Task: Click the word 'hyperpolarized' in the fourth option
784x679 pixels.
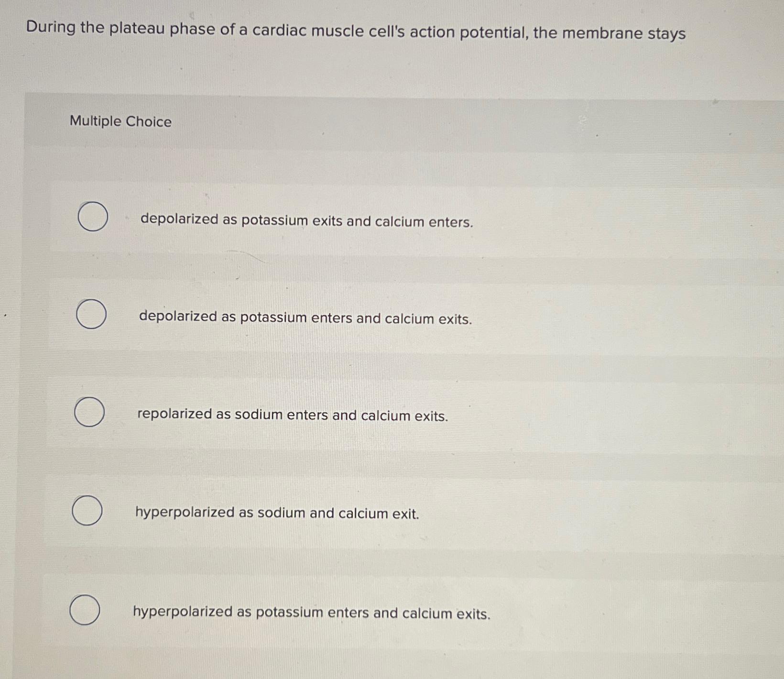Action: click(185, 512)
